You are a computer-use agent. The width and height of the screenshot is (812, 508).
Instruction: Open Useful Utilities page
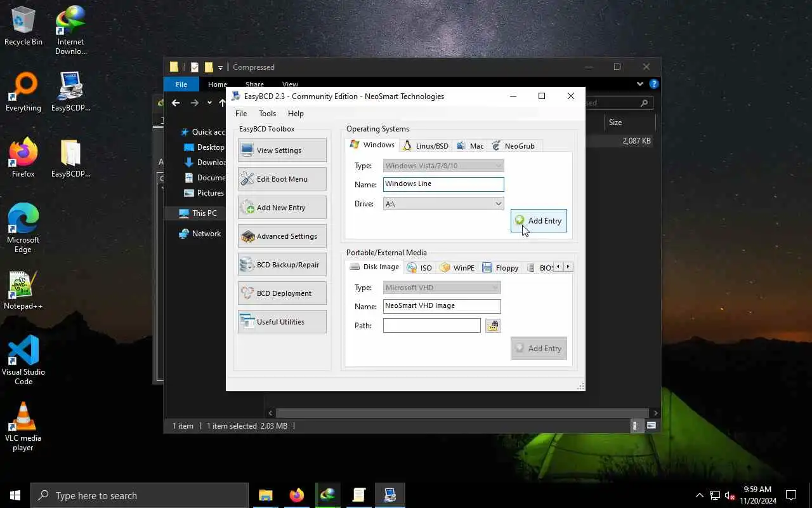click(282, 322)
